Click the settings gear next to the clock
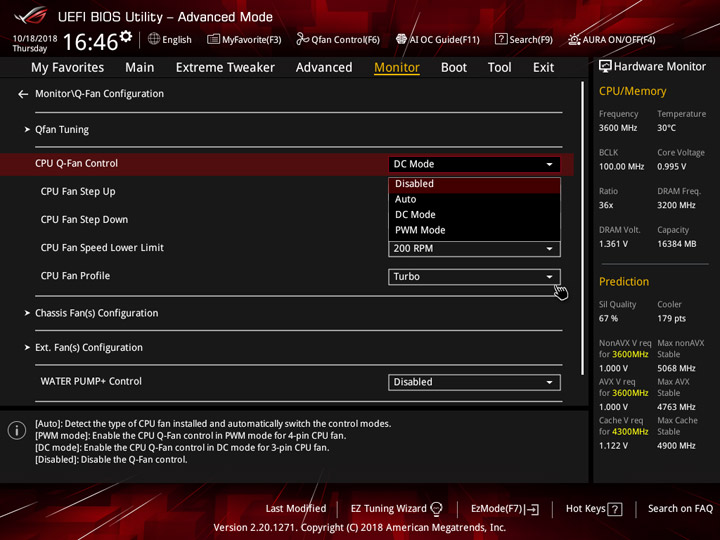This screenshot has width=720, height=540. tap(126, 36)
